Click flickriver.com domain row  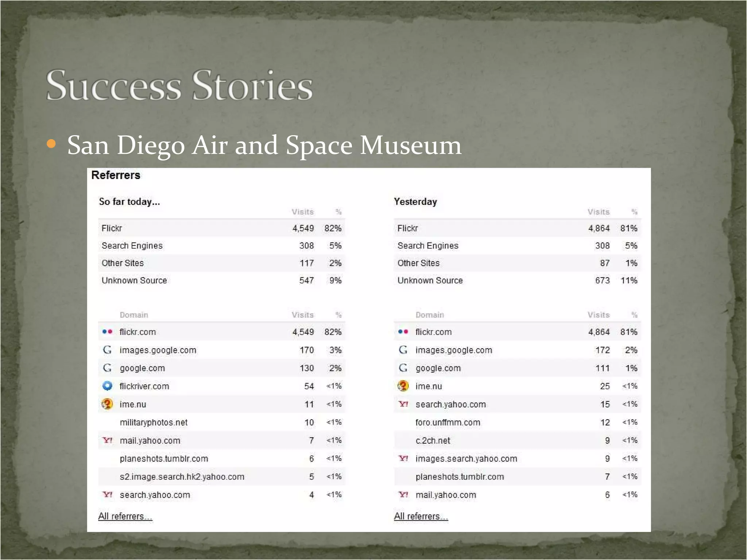point(222,386)
